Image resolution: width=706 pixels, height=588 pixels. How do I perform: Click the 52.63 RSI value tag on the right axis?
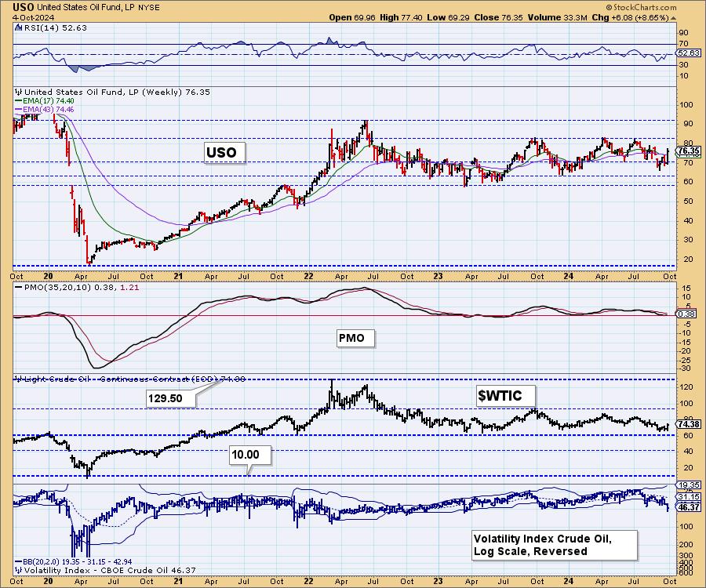pos(689,53)
